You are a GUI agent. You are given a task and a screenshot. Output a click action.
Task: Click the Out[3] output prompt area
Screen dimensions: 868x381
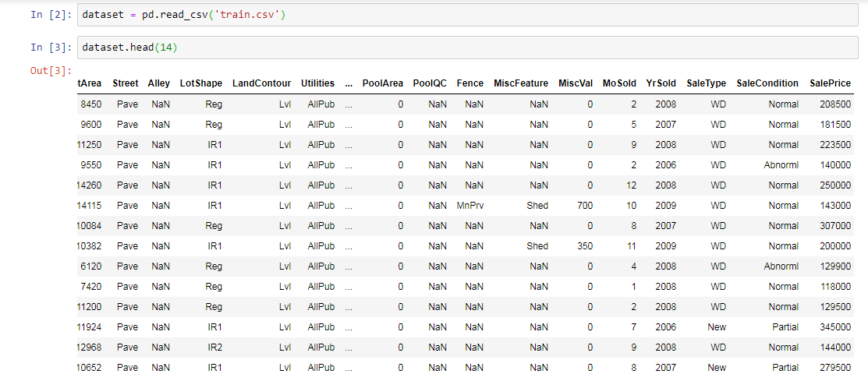pyautogui.click(x=50, y=72)
